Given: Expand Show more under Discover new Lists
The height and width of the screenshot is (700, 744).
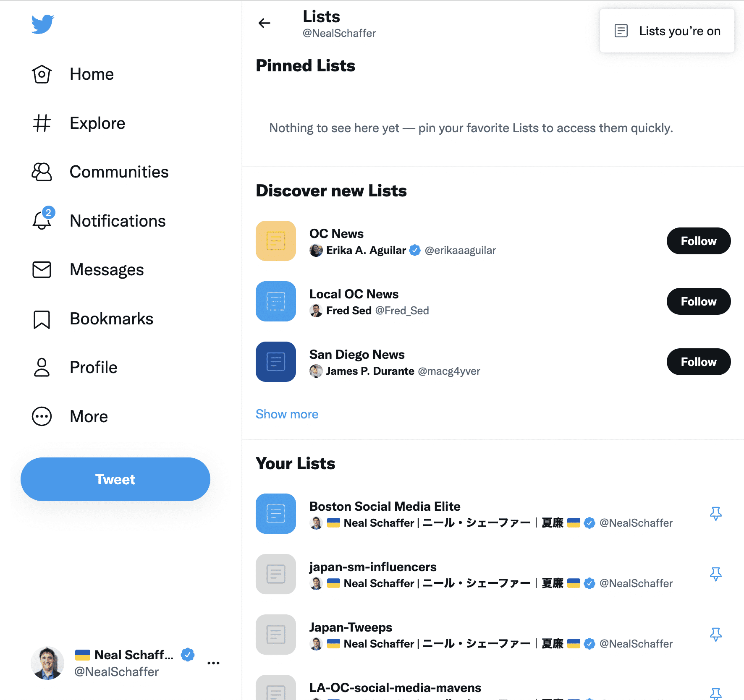Looking at the screenshot, I should (x=287, y=414).
